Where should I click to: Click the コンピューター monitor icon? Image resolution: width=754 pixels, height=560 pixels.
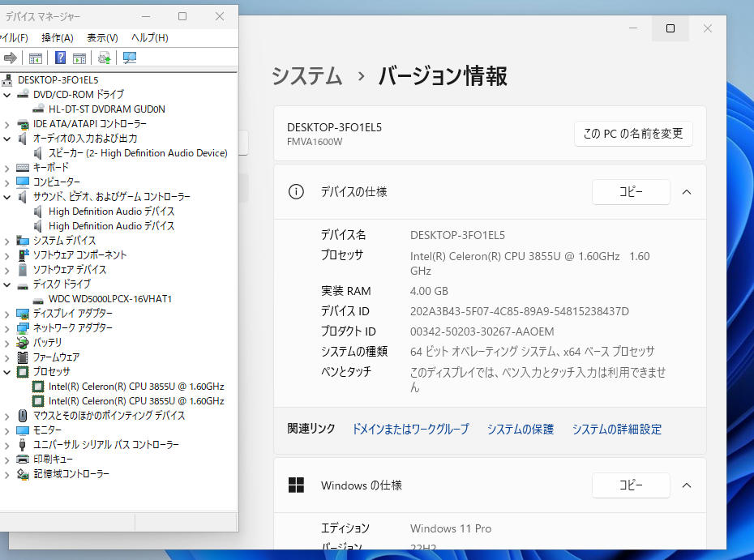pos(23,182)
